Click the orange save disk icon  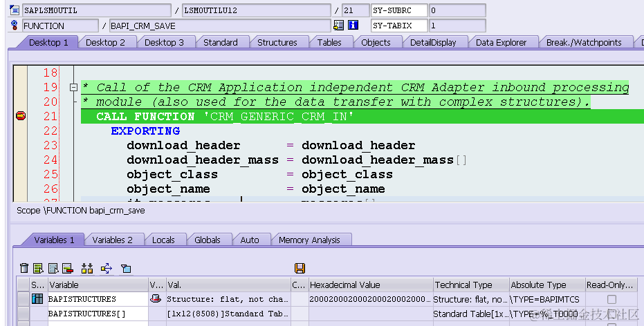coord(300,268)
